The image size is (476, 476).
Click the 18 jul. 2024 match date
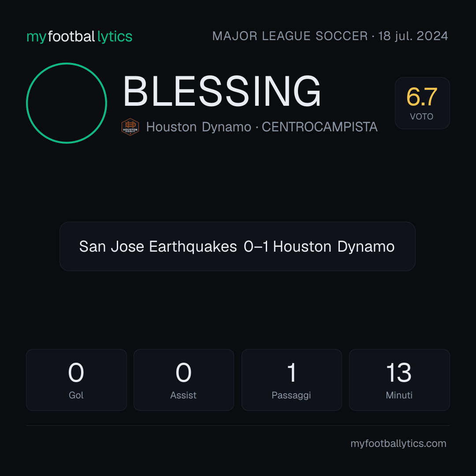coord(413,36)
